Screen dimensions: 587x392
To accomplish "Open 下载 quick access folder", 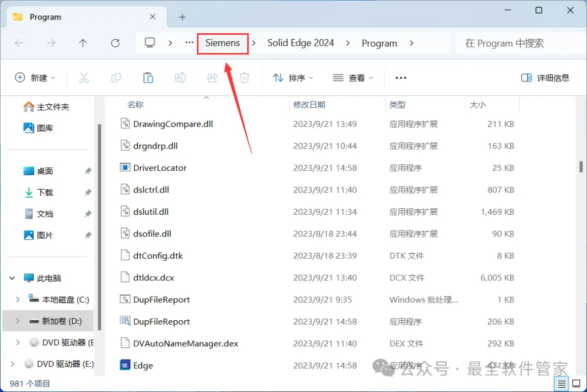I will tap(39, 192).
